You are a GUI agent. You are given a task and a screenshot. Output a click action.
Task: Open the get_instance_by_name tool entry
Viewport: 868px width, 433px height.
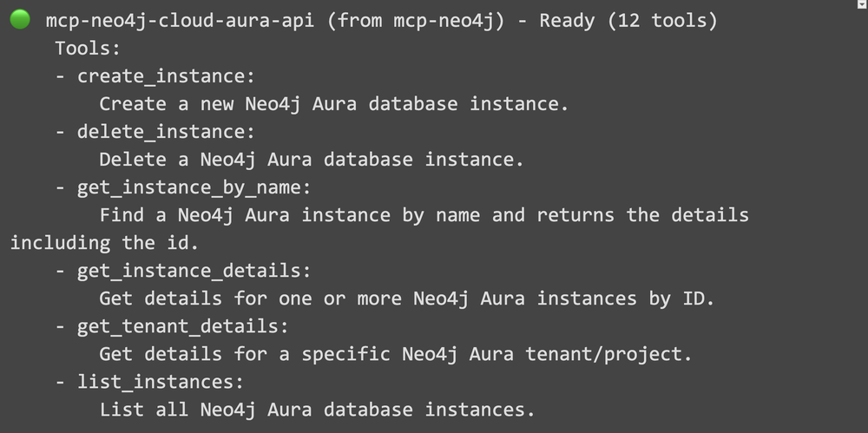click(x=194, y=187)
